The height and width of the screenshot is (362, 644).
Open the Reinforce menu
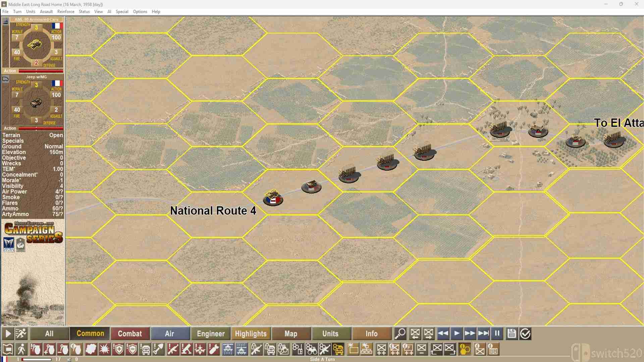coord(66,11)
